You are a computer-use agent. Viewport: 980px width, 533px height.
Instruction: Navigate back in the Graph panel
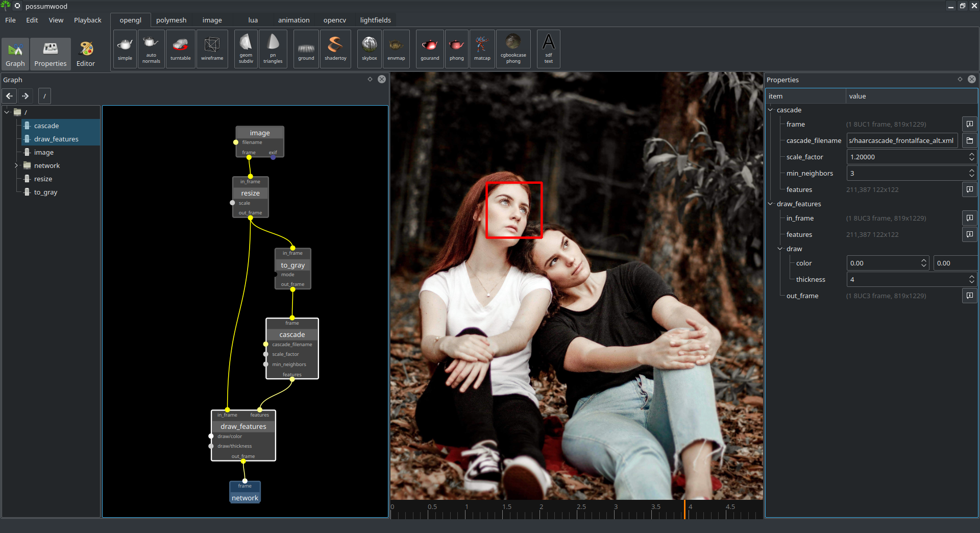pos(10,96)
